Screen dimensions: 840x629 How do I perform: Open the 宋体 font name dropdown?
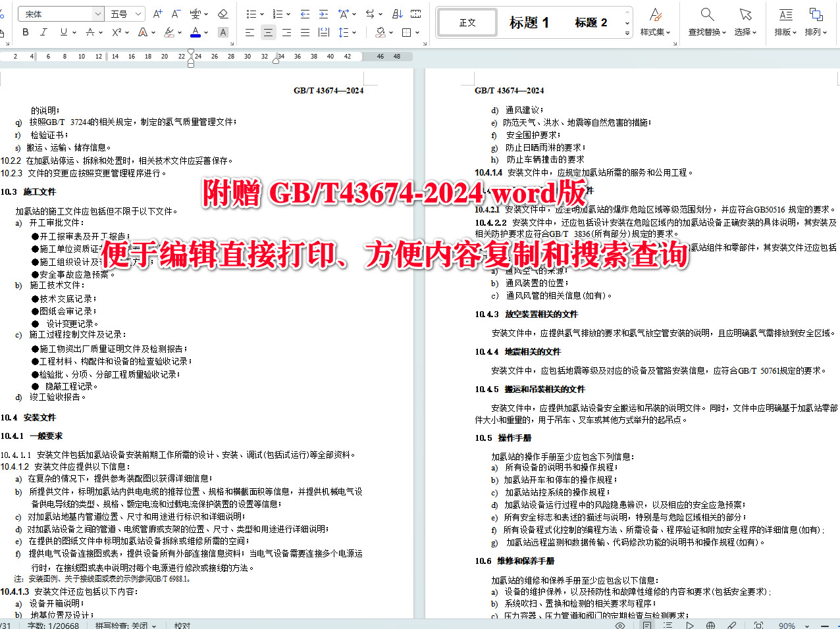[x=98, y=14]
